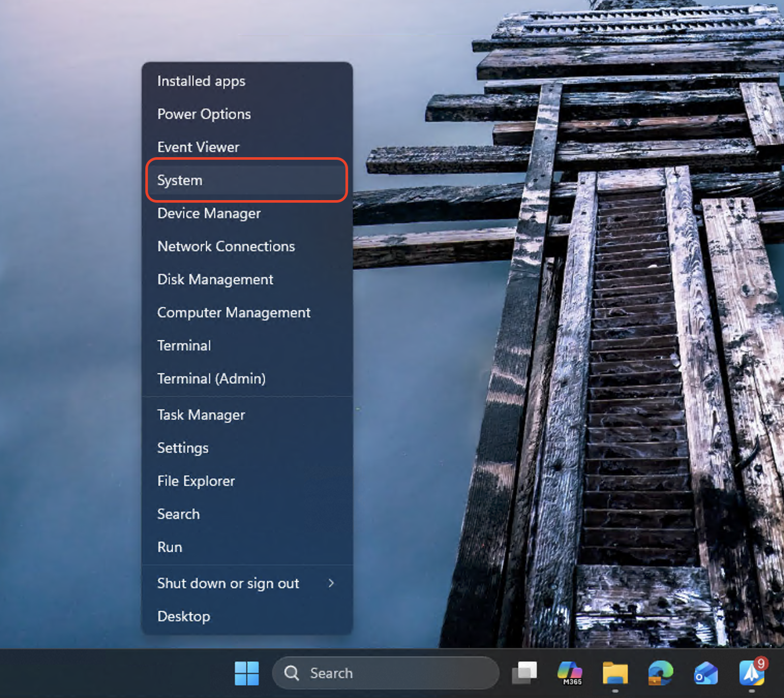Open Outlook from the taskbar
The width and height of the screenshot is (784, 698).
pyautogui.click(x=706, y=673)
